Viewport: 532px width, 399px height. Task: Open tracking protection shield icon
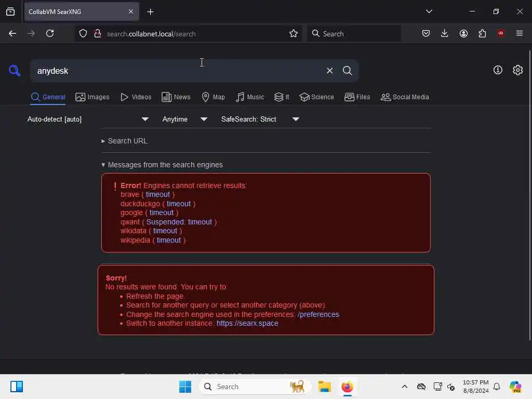coord(83,33)
